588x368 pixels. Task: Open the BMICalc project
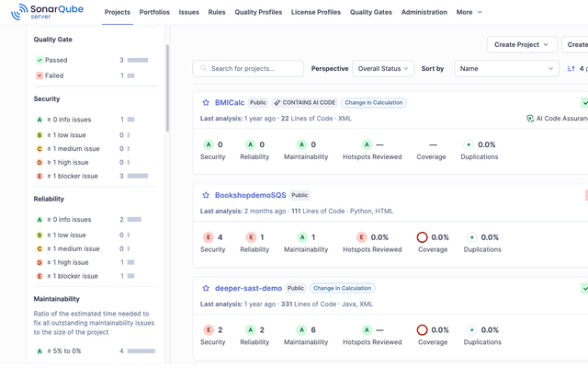click(230, 102)
